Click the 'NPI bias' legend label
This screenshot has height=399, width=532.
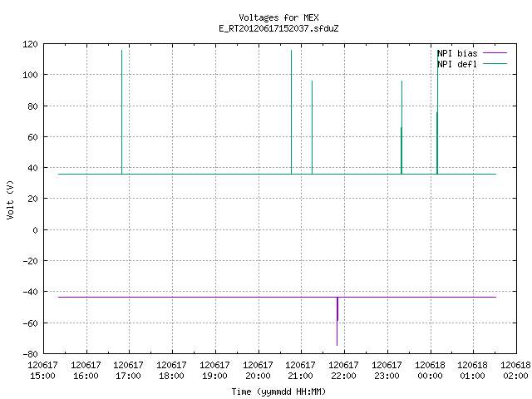[457, 53]
